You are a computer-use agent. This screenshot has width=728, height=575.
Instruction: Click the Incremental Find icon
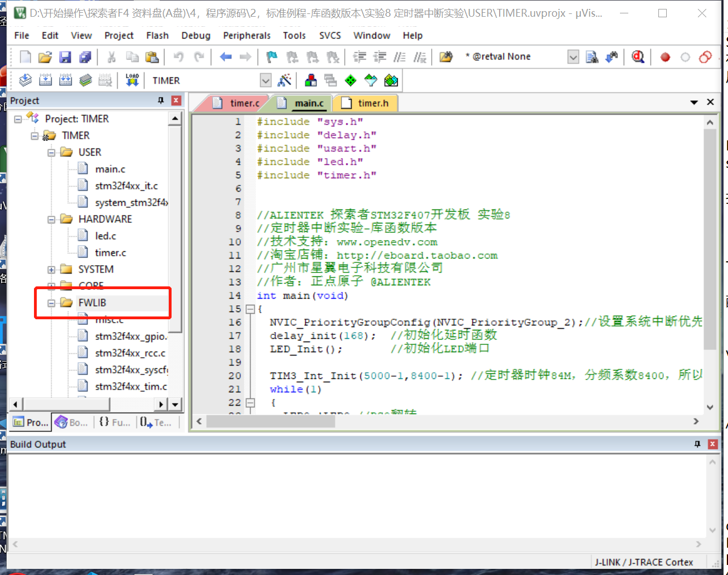pos(612,57)
